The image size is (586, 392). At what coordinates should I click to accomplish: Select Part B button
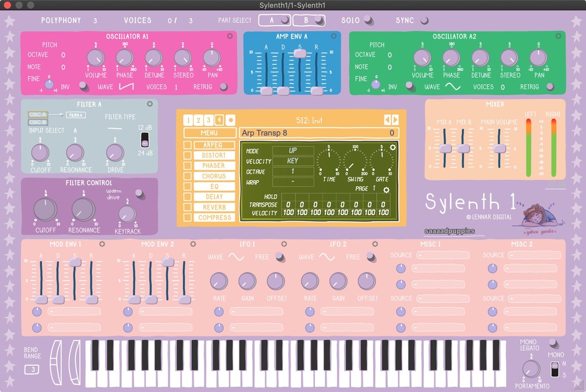[x=308, y=20]
